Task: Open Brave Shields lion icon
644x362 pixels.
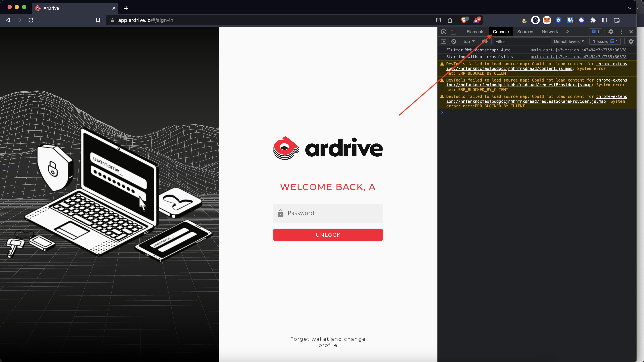Action: (x=464, y=20)
